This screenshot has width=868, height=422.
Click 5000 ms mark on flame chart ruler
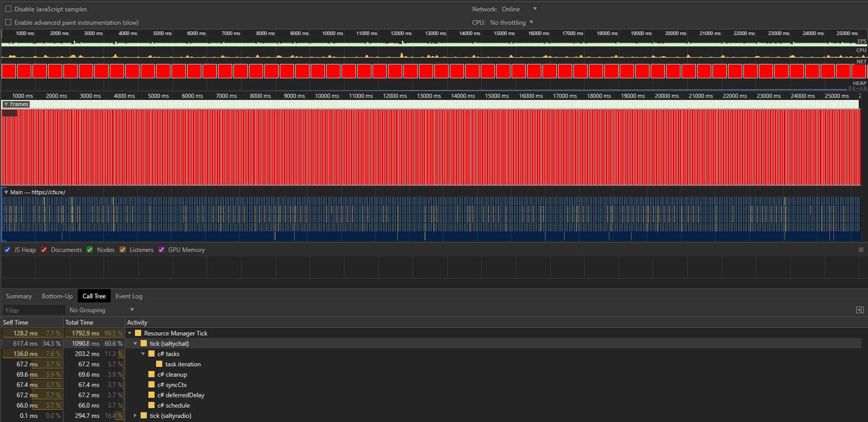point(158,96)
